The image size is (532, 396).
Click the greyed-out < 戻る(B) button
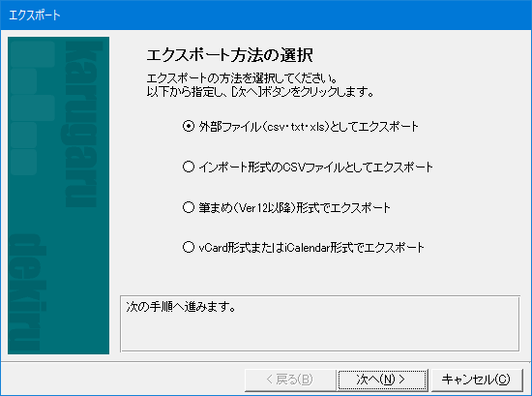[290, 380]
